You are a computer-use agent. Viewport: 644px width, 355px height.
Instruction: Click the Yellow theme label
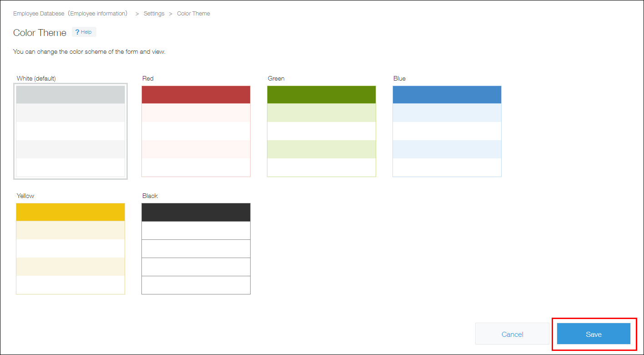25,196
